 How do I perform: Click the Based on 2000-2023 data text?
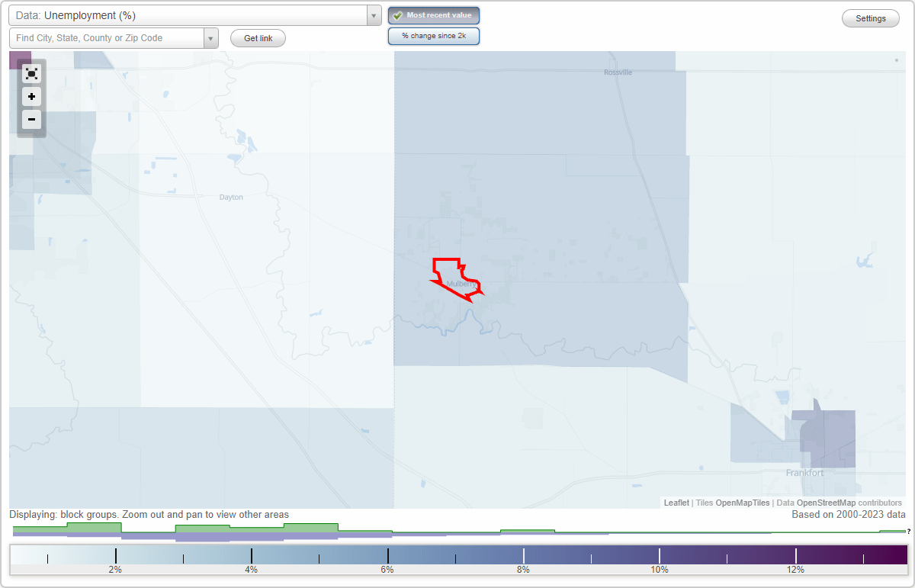[849, 515]
